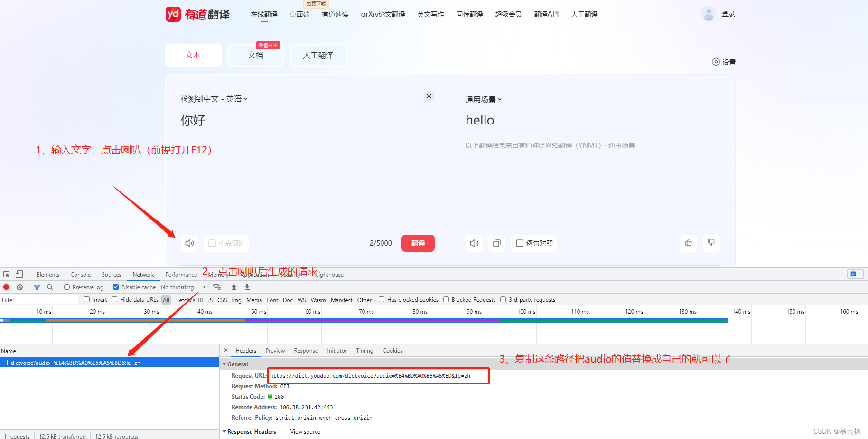Check the 重点词汇 checkbox
The width and height of the screenshot is (868, 439).
pyautogui.click(x=212, y=243)
